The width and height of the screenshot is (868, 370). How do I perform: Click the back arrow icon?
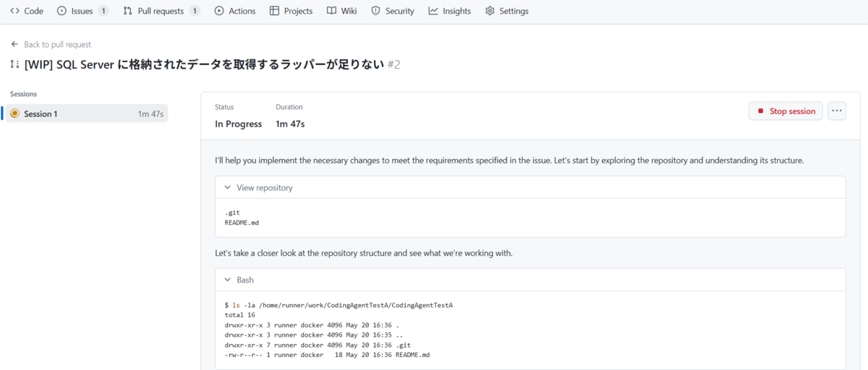14,44
